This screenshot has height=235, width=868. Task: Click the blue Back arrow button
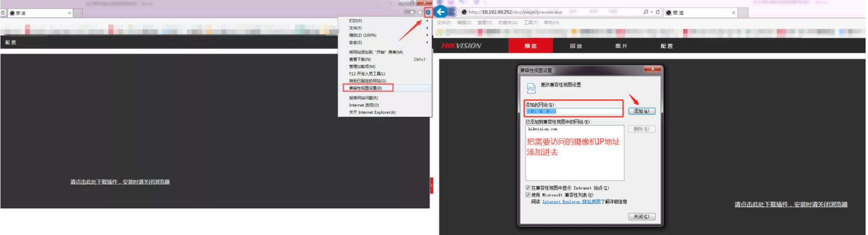pos(440,12)
